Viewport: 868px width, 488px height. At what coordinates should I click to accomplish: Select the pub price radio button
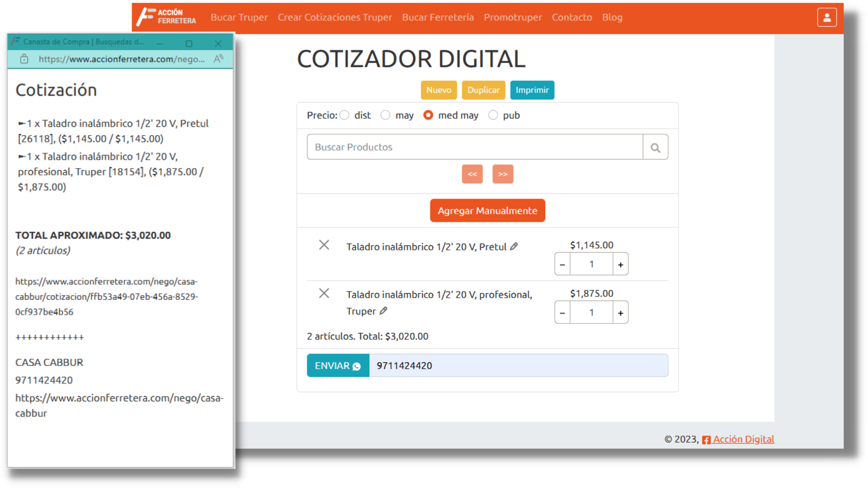pyautogui.click(x=493, y=115)
